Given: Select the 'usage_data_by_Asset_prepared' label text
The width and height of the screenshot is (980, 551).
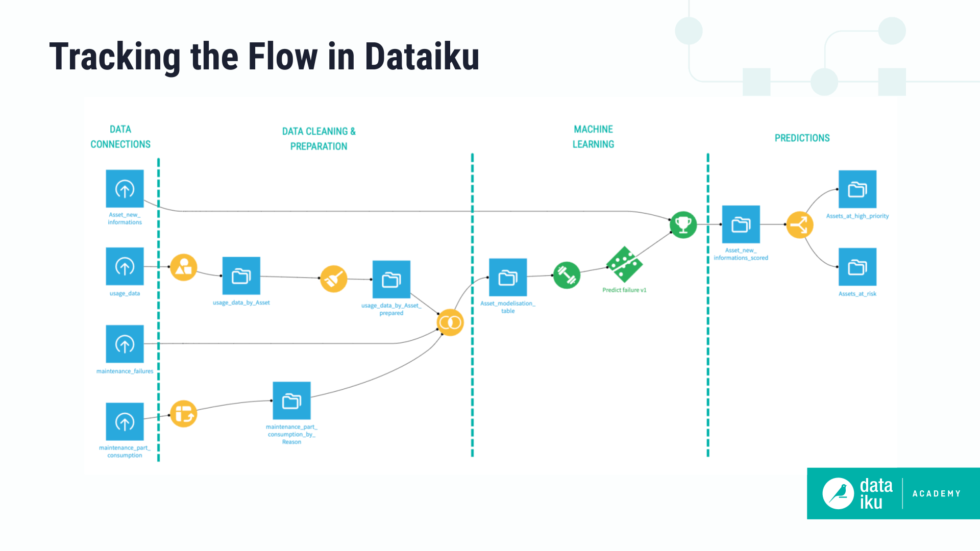Looking at the screenshot, I should click(391, 309).
